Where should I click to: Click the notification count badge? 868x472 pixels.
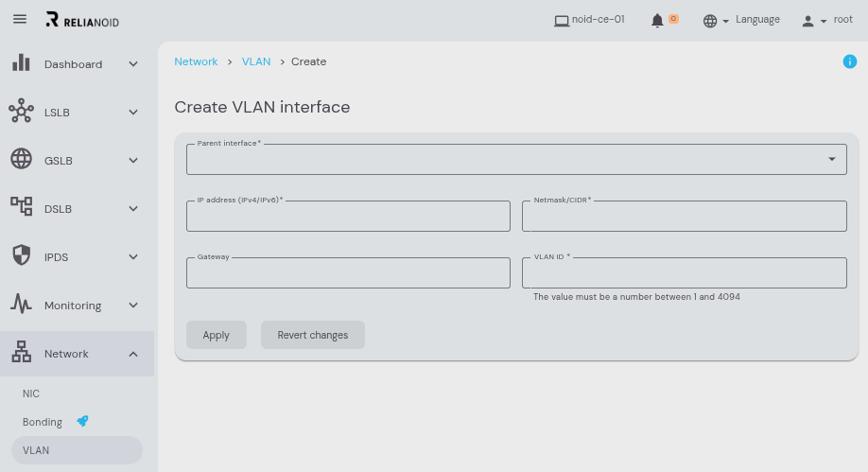coord(673,18)
